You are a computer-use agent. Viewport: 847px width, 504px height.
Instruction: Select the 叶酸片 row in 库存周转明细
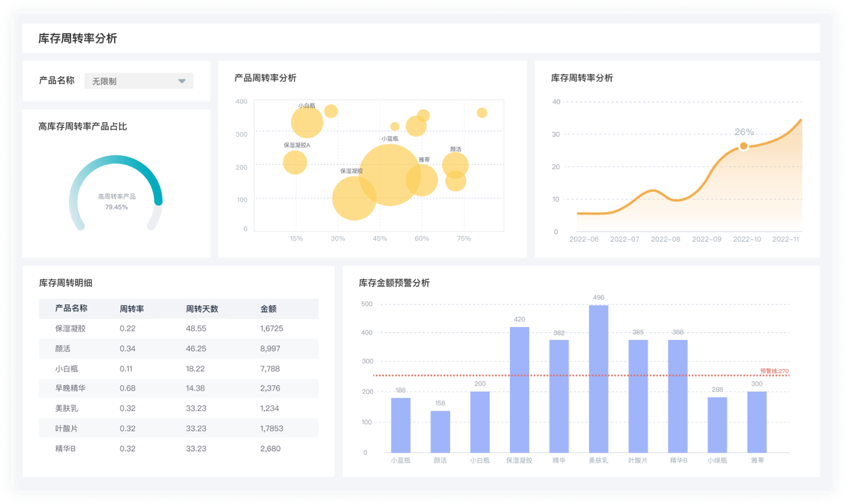pos(178,428)
